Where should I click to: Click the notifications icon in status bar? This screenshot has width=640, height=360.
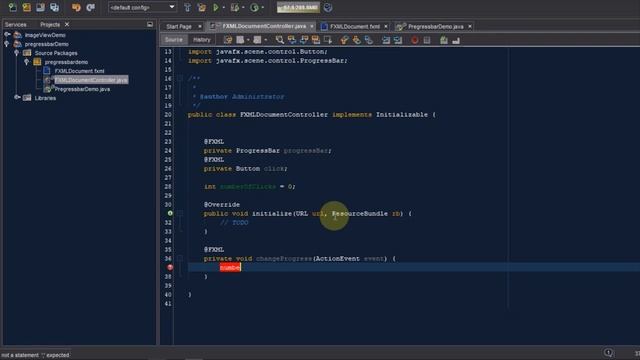[x=608, y=353]
